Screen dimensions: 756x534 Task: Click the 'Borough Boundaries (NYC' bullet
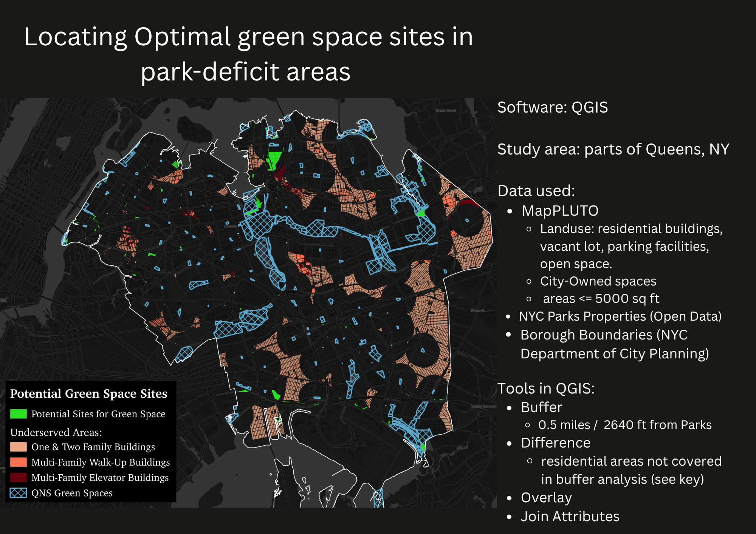coord(604,335)
